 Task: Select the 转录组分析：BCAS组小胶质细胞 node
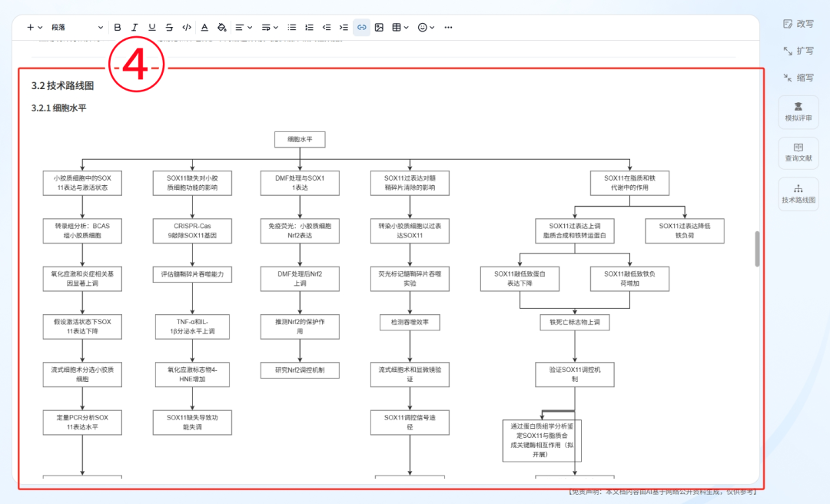82,230
